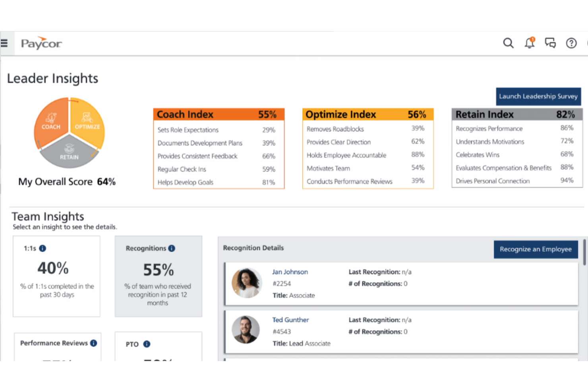Click the 1:1s info icon
The height and width of the screenshot is (392, 588).
43,248
